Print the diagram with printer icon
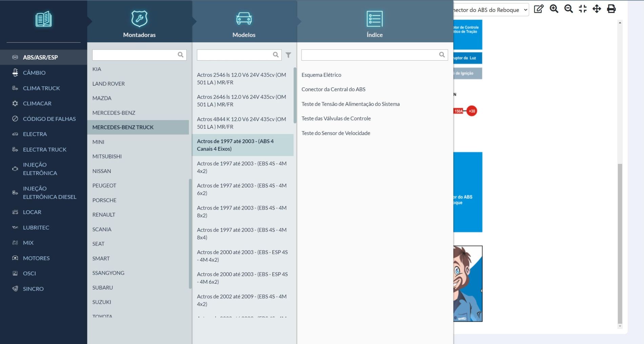 pyautogui.click(x=611, y=9)
